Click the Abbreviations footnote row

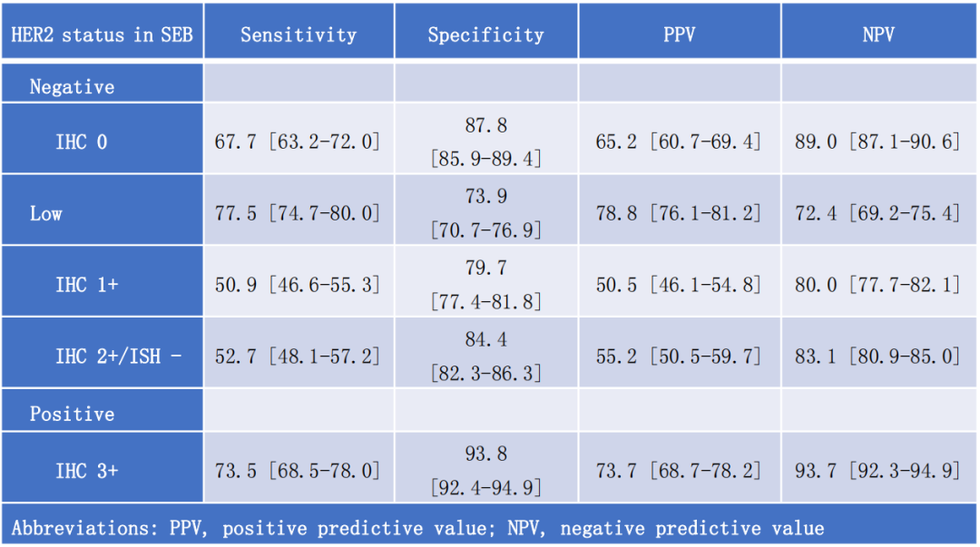click(417, 528)
